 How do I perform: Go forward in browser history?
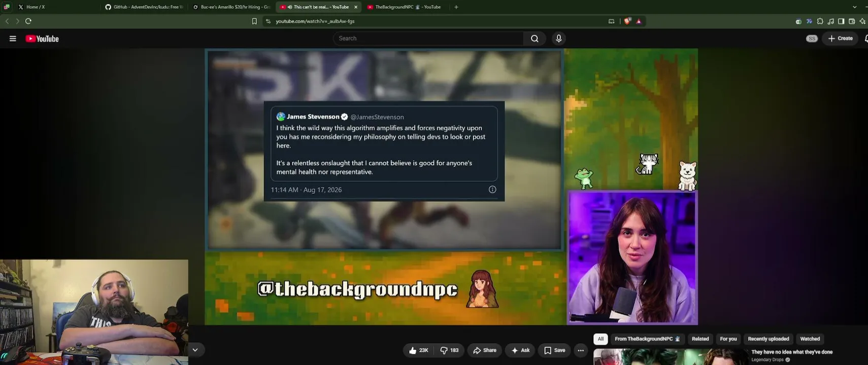click(17, 21)
